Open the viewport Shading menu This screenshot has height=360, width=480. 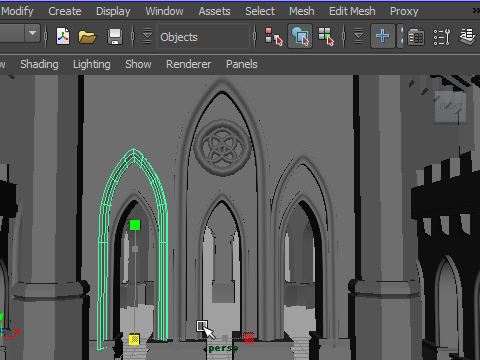39,64
